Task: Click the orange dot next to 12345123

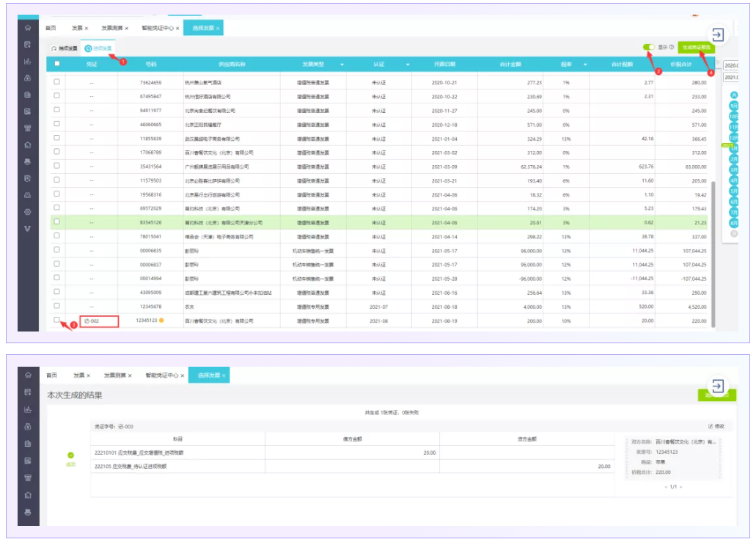Action: click(x=161, y=321)
